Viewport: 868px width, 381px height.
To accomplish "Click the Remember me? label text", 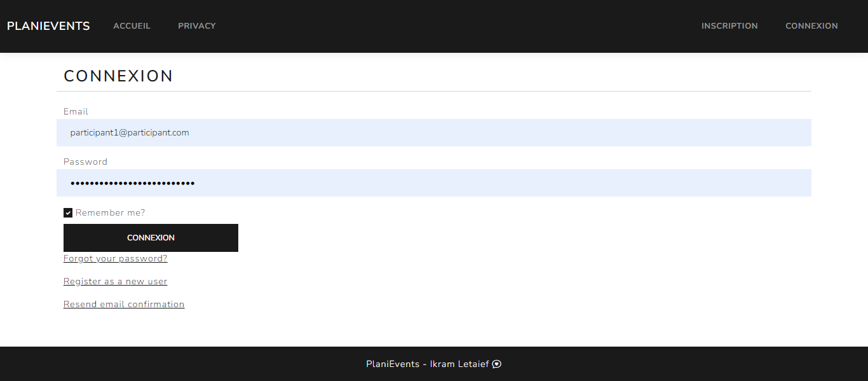I will click(110, 212).
